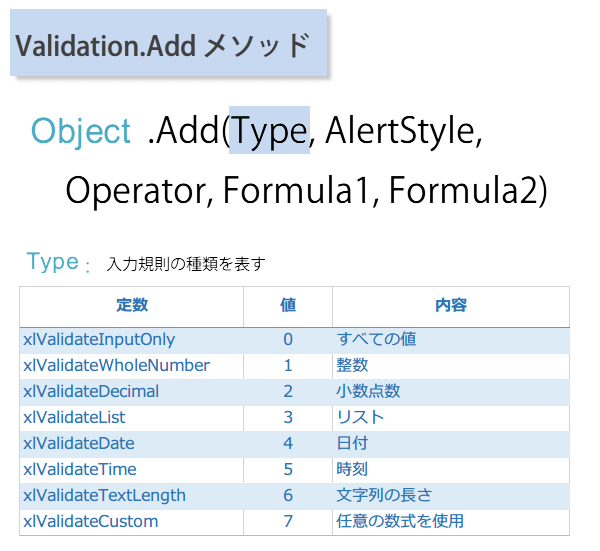Select the xlValidateCustom constant

(x=90, y=521)
